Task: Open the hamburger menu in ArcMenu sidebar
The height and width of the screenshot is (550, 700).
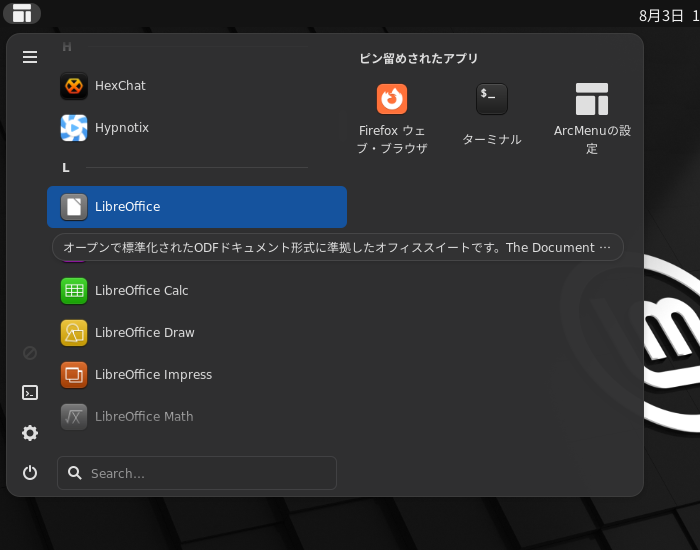Action: click(x=30, y=57)
